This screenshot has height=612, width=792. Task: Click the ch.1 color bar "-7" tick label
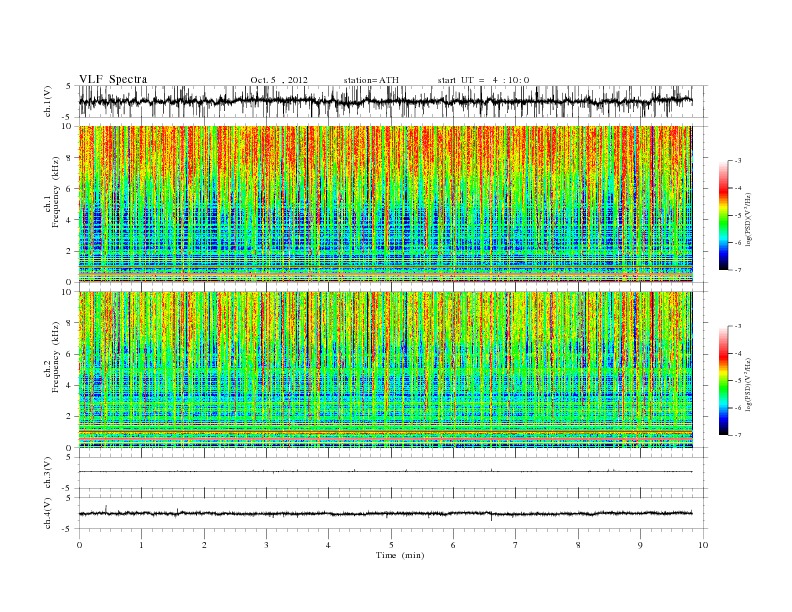coord(738,270)
